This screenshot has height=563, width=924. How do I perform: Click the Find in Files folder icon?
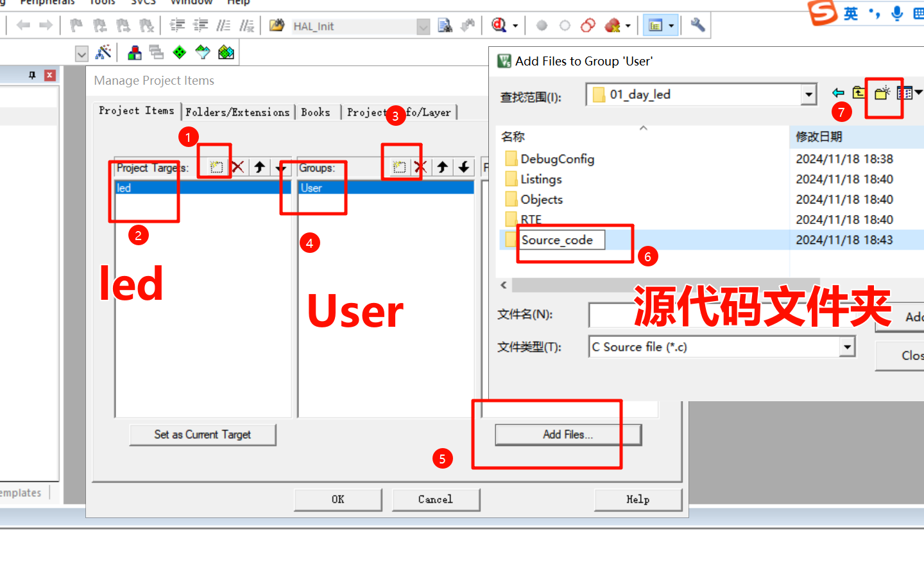tap(277, 25)
